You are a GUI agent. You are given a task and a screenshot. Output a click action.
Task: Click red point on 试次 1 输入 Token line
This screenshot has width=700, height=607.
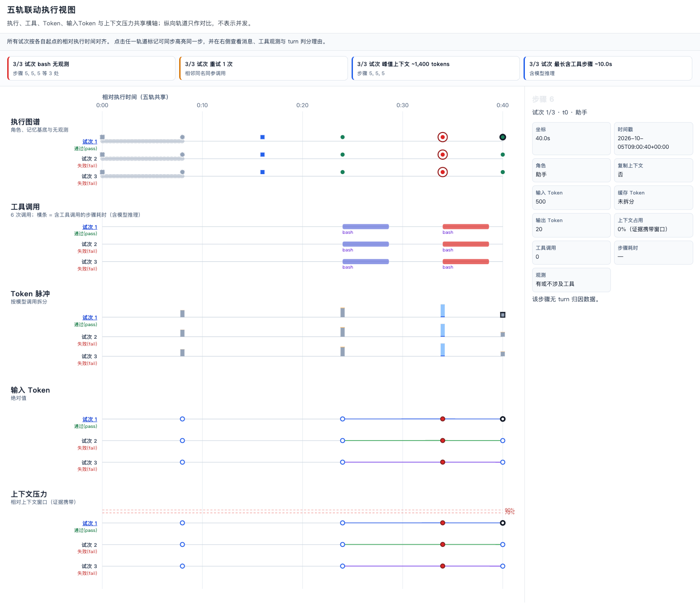point(443,419)
